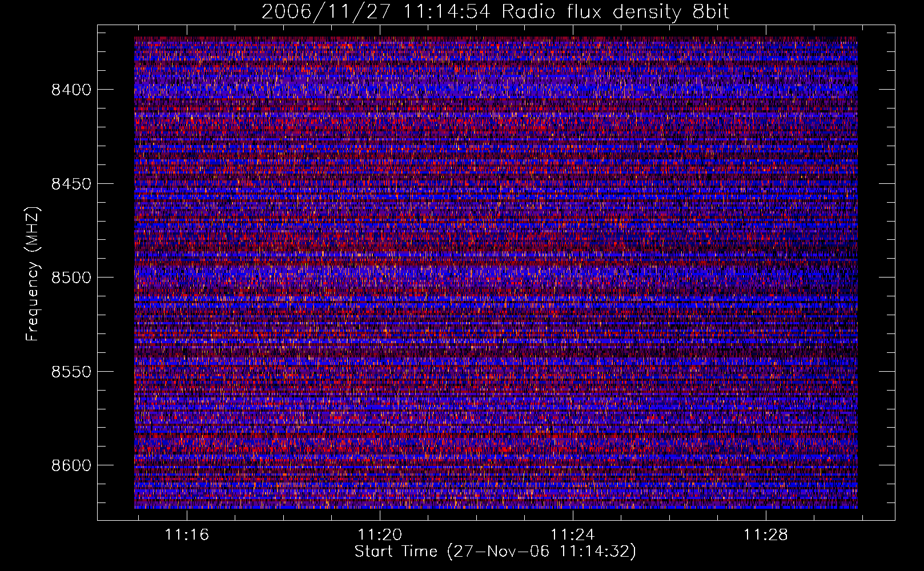Click the 8550 frequency axis label
The height and width of the screenshot is (571, 924).
pos(71,372)
